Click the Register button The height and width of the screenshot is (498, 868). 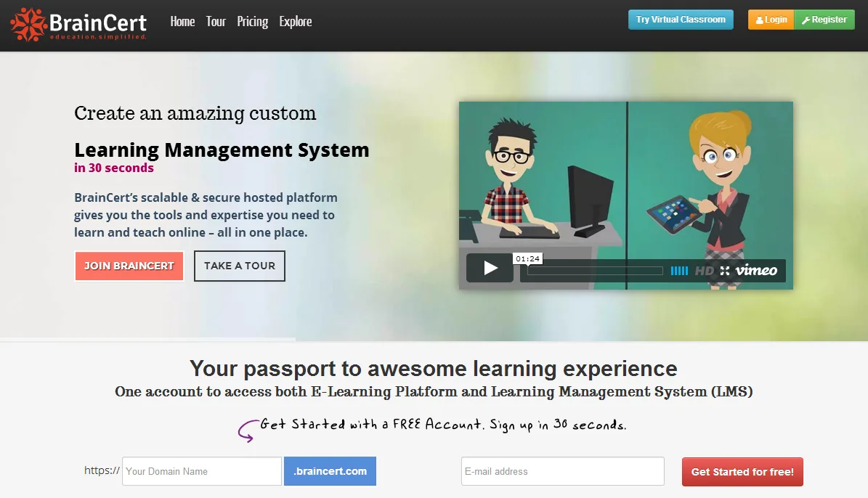click(x=824, y=20)
